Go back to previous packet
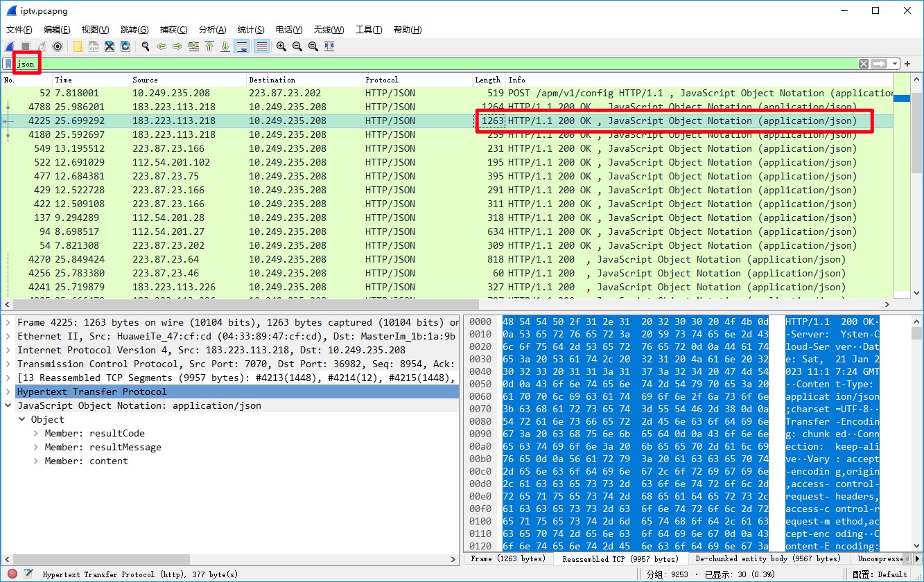This screenshot has width=924, height=582. point(162,46)
